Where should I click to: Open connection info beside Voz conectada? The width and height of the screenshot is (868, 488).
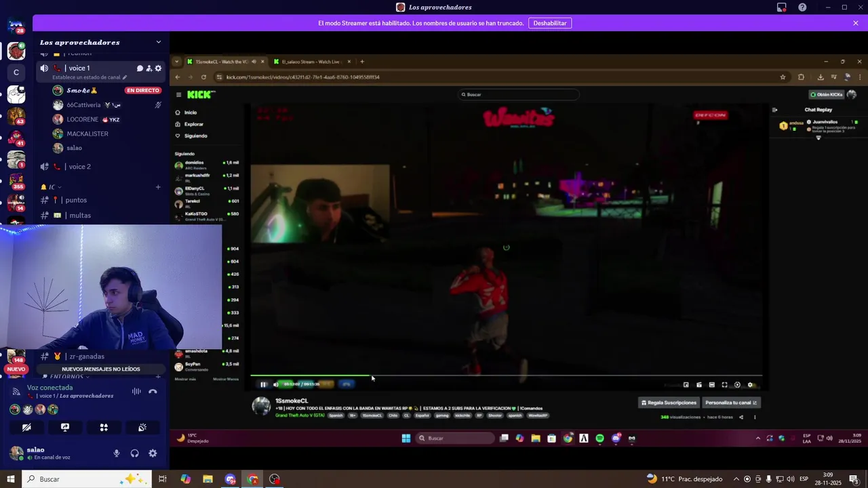click(16, 391)
